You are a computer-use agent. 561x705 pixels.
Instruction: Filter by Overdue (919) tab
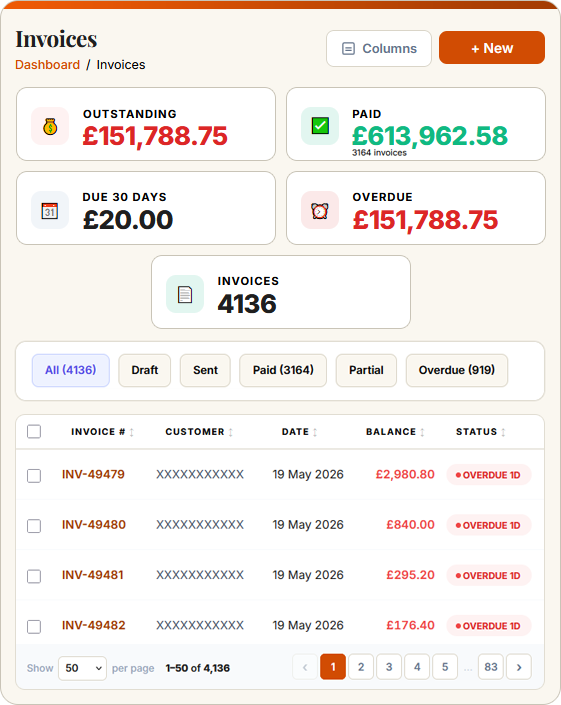[x=457, y=370]
